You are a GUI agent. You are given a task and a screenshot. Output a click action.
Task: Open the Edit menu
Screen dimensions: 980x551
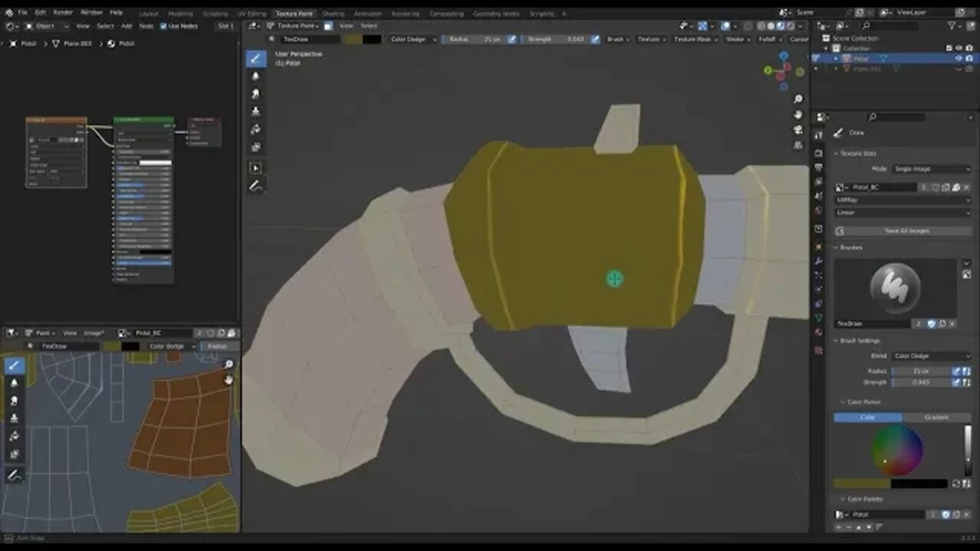(40, 13)
